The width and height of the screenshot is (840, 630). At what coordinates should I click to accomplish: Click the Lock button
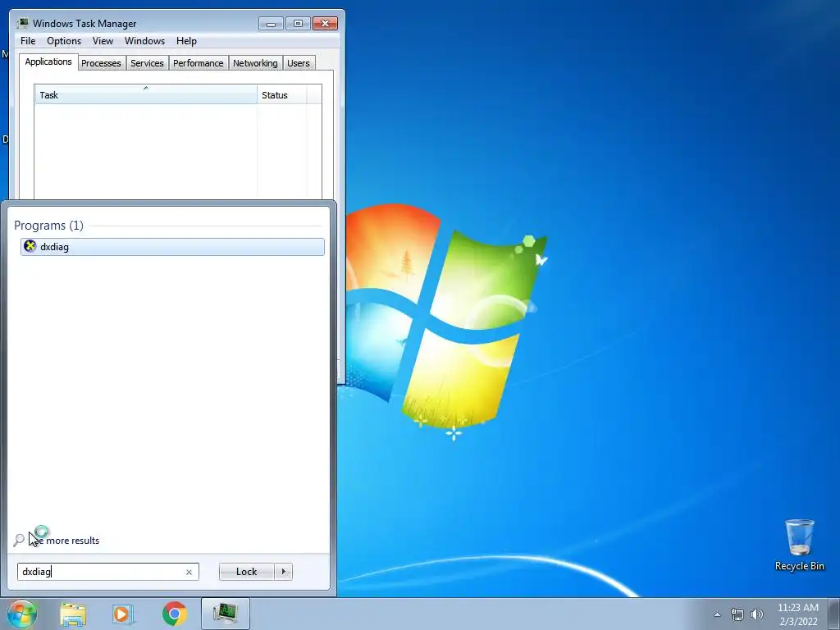246,572
